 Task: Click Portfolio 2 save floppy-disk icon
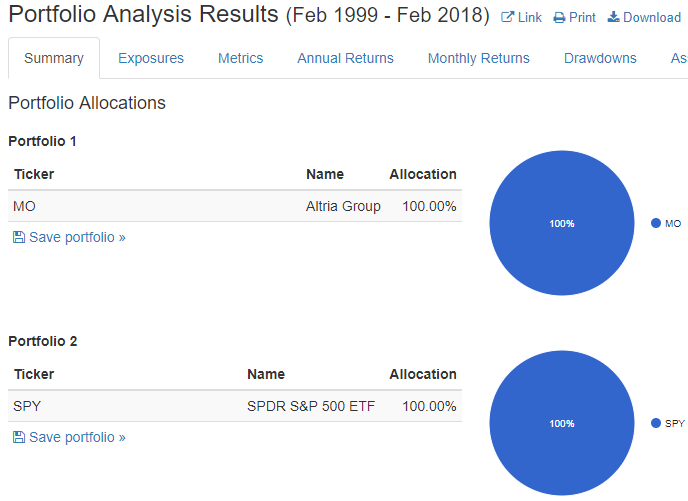19,437
